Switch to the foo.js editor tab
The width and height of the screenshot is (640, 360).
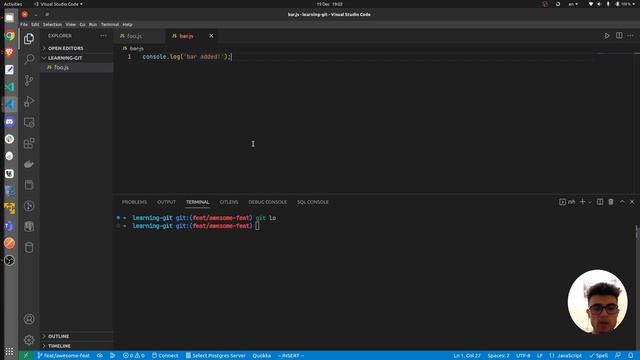click(x=140, y=36)
